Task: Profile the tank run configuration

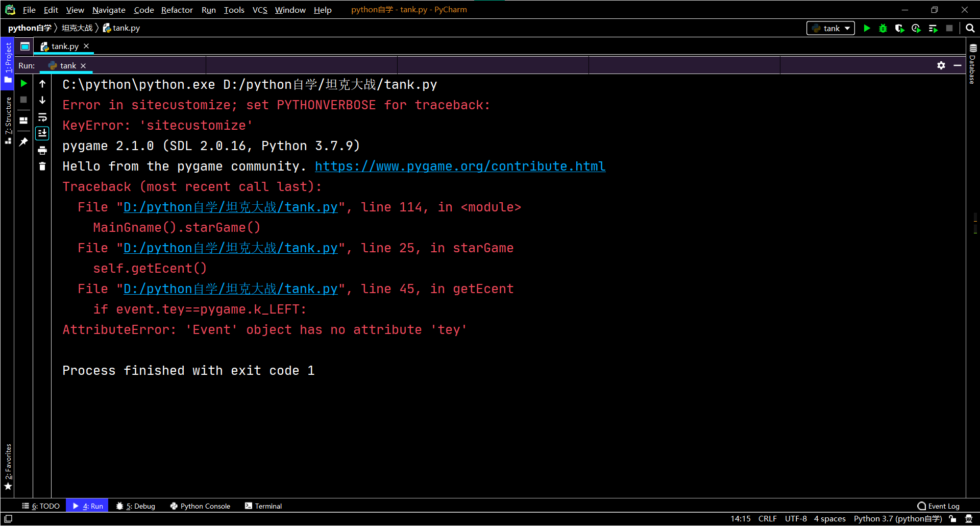Action: pos(916,29)
